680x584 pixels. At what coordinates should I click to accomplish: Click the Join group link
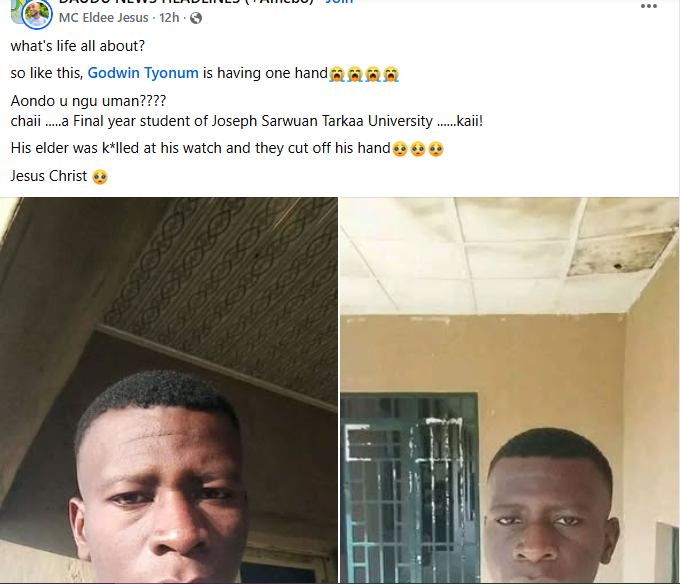point(339,2)
